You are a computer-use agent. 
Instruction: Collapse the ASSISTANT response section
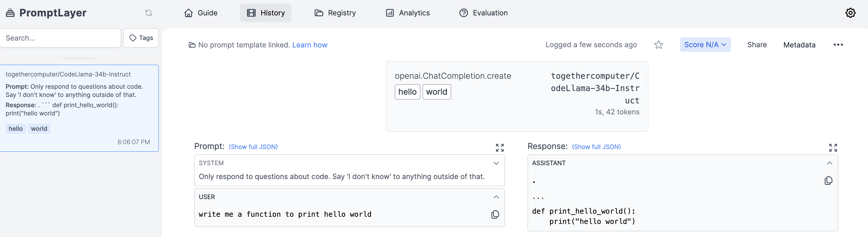click(829, 163)
